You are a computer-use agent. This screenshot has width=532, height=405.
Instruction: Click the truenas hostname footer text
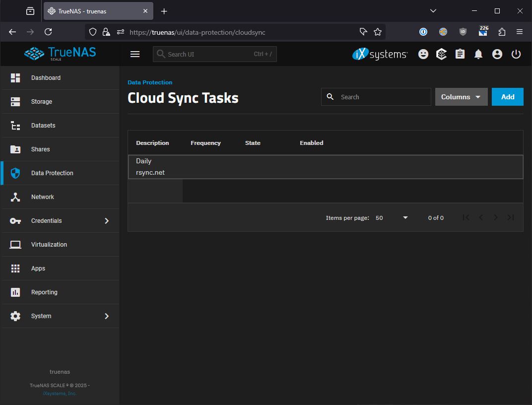(60, 372)
